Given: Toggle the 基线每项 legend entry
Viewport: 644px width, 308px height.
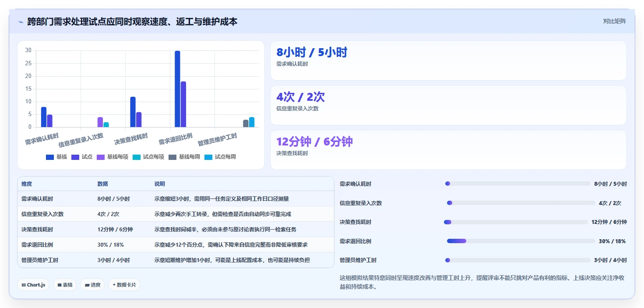Looking at the screenshot, I should pyautogui.click(x=113, y=157).
